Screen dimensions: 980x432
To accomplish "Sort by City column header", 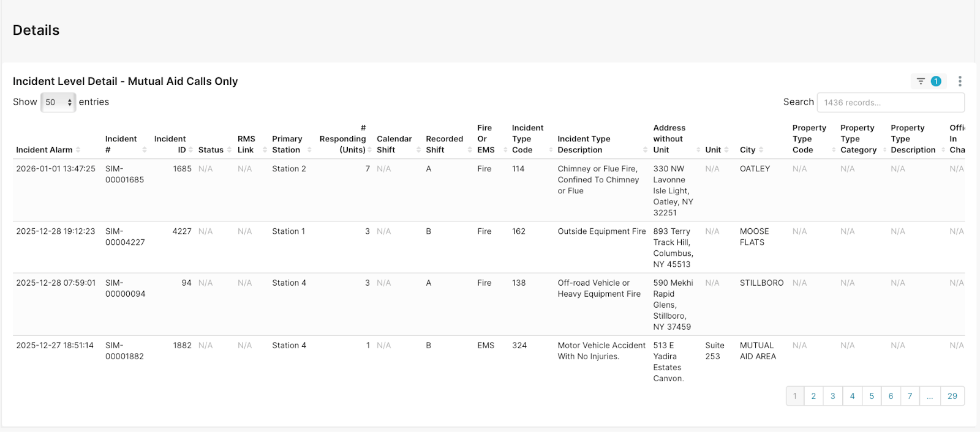I will click(x=752, y=150).
